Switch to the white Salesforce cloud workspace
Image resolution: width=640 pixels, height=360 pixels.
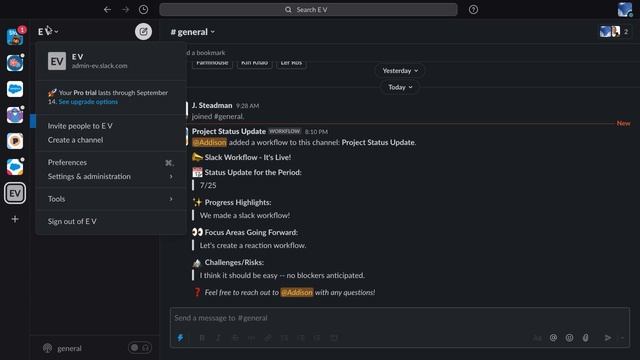(x=15, y=89)
